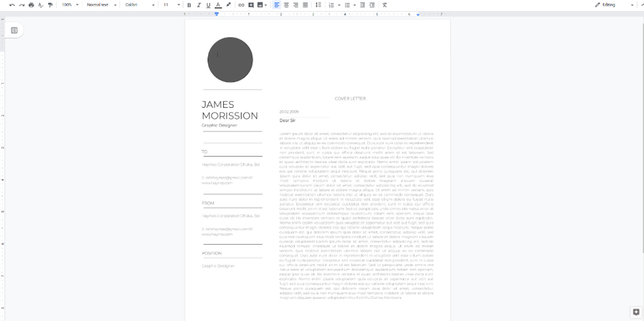The image size is (644, 321).
Task: Click the "POSITION" section label
Action: tap(211, 253)
